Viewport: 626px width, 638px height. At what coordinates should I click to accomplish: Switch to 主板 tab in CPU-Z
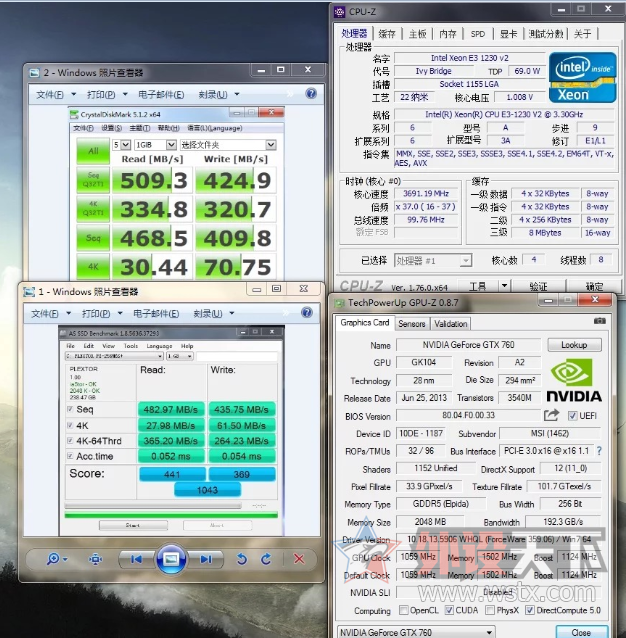coord(417,34)
